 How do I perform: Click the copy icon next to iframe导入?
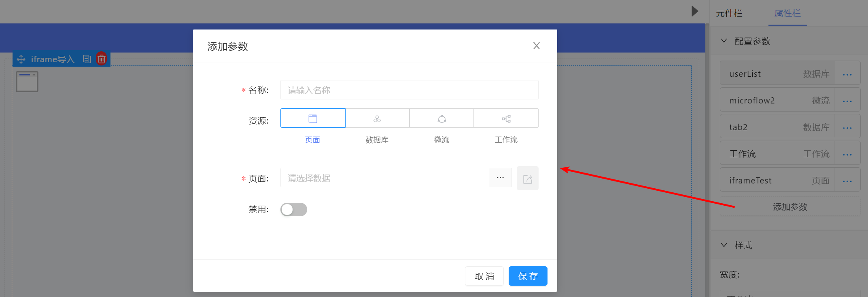[87, 59]
